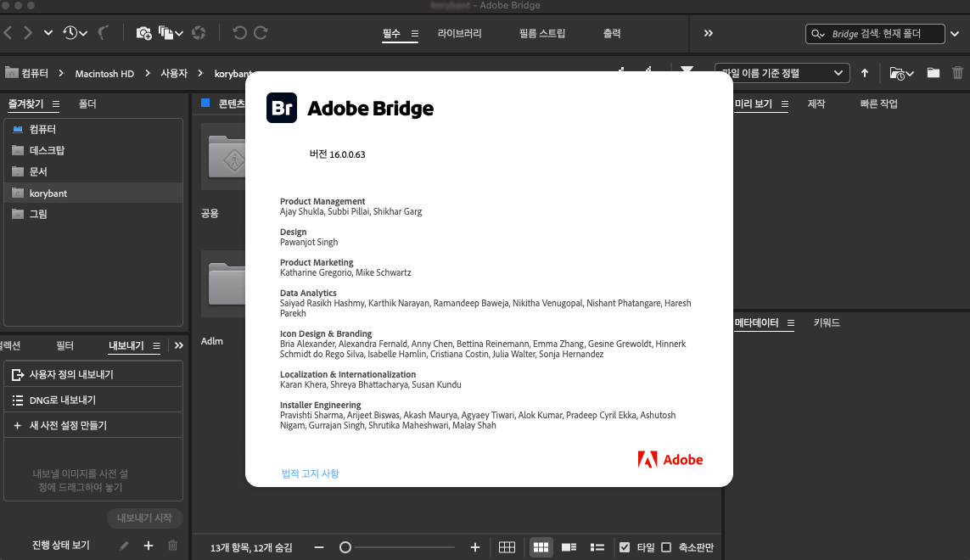Viewport: 970px width, 560px height.
Task: Open the 필수 workspace options menu
Action: coord(415,34)
